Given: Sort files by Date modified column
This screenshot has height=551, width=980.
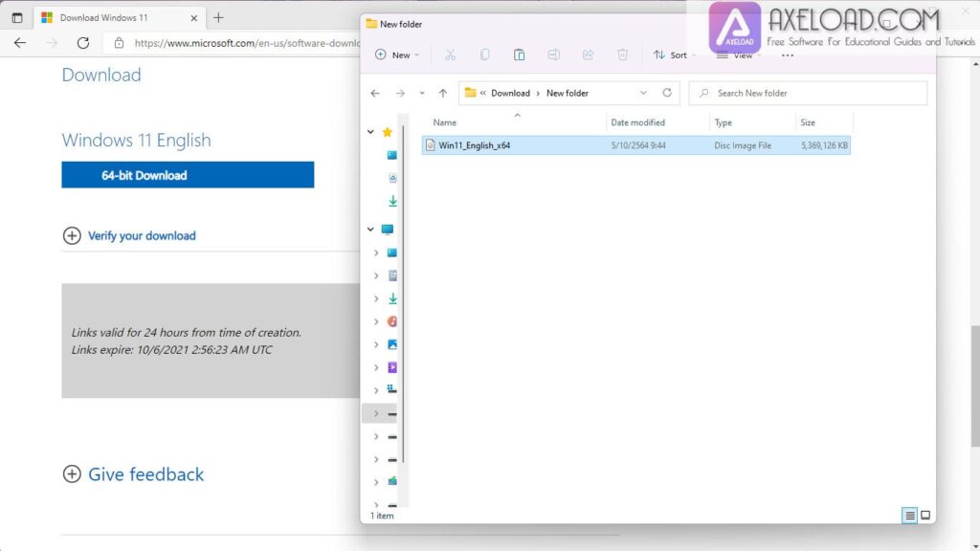Looking at the screenshot, I should coord(657,122).
